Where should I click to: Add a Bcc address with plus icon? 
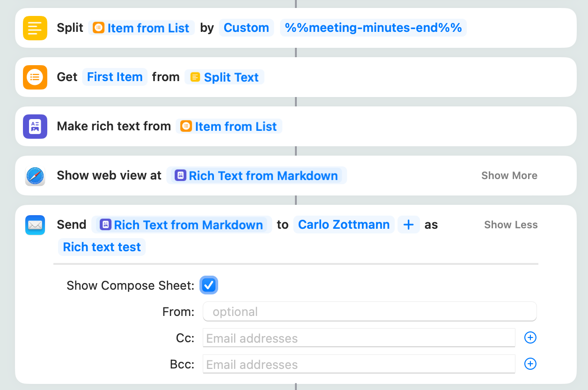(530, 364)
